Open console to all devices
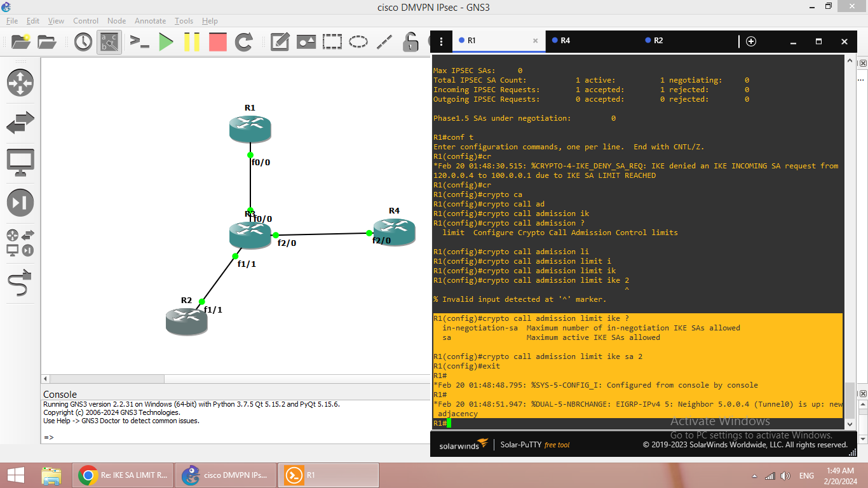The image size is (868, 488). pyautogui.click(x=139, y=43)
